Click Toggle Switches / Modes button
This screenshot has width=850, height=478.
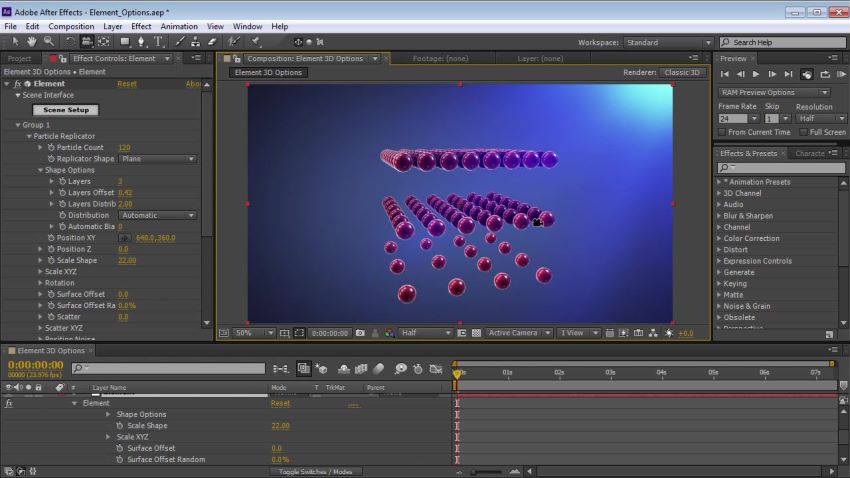315,471
